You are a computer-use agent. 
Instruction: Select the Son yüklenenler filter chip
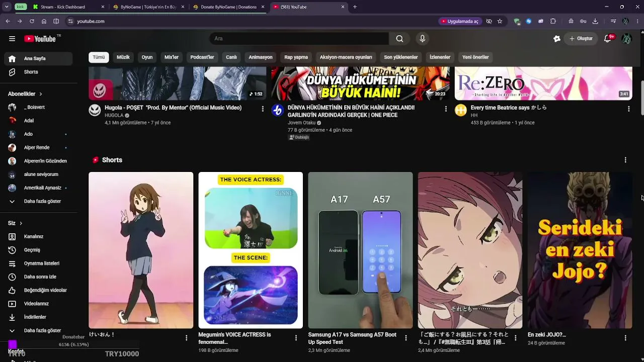pos(401,57)
